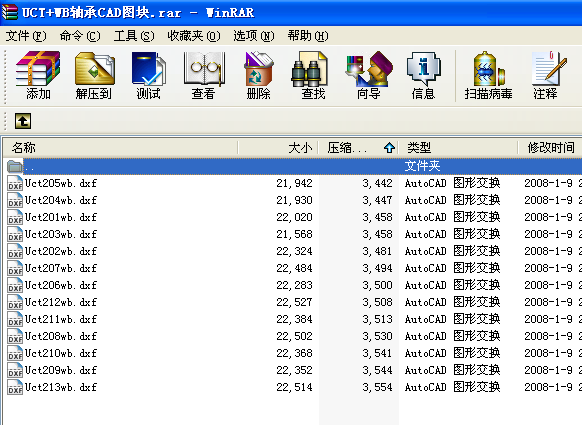Click packed size value 3,447
This screenshot has height=425, width=582.
[377, 200]
